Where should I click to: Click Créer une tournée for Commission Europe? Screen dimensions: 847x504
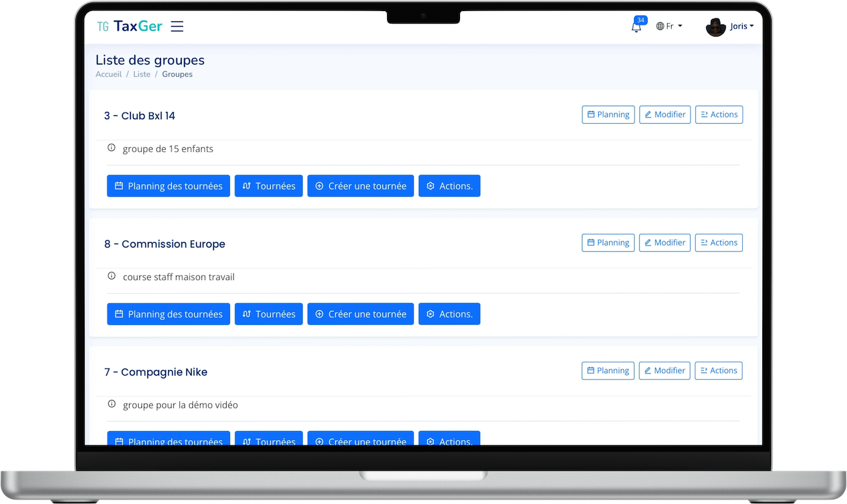(360, 314)
